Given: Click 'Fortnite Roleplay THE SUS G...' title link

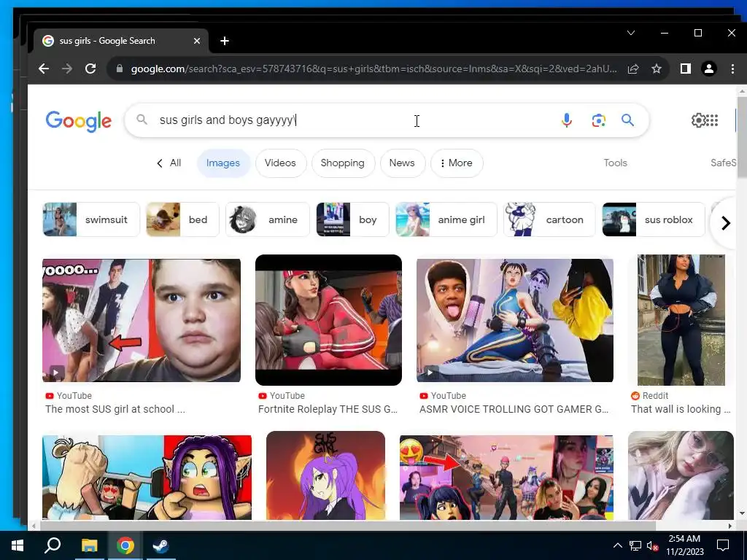Looking at the screenshot, I should coord(328,409).
